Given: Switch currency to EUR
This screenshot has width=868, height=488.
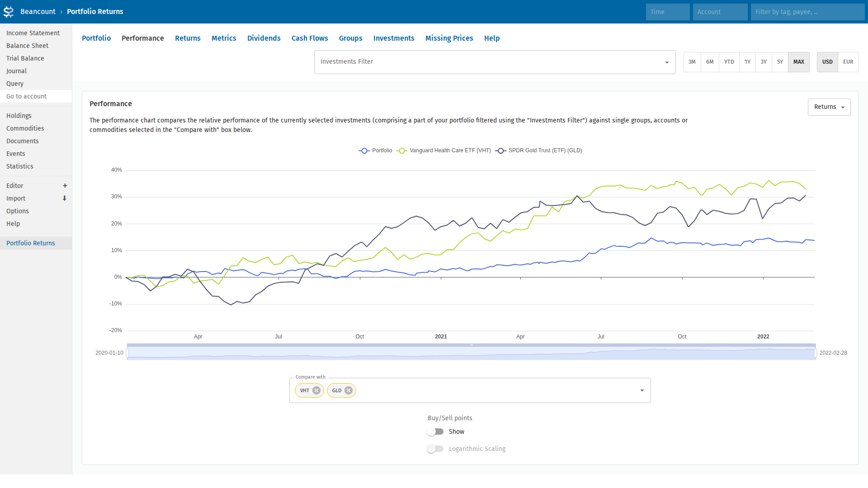Looking at the screenshot, I should pos(848,62).
